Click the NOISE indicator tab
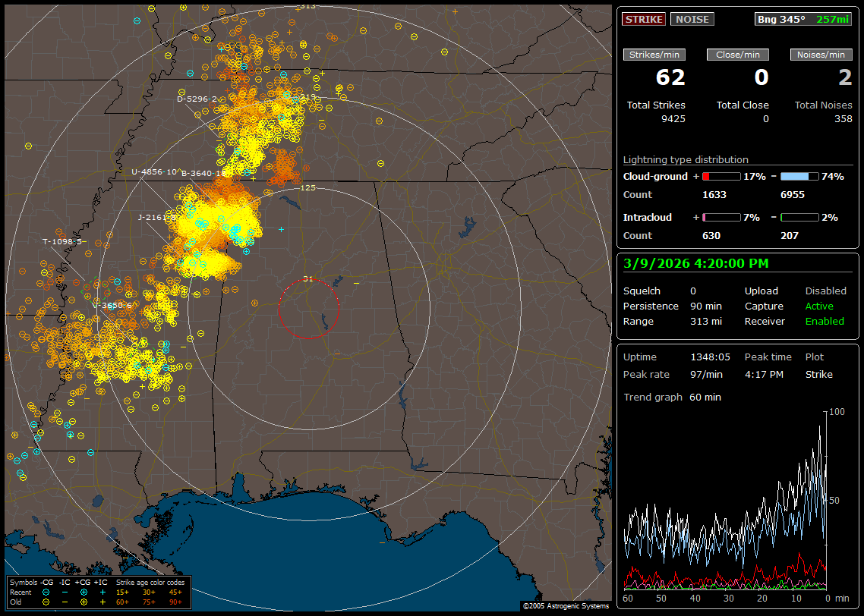The image size is (864, 616). 692,20
